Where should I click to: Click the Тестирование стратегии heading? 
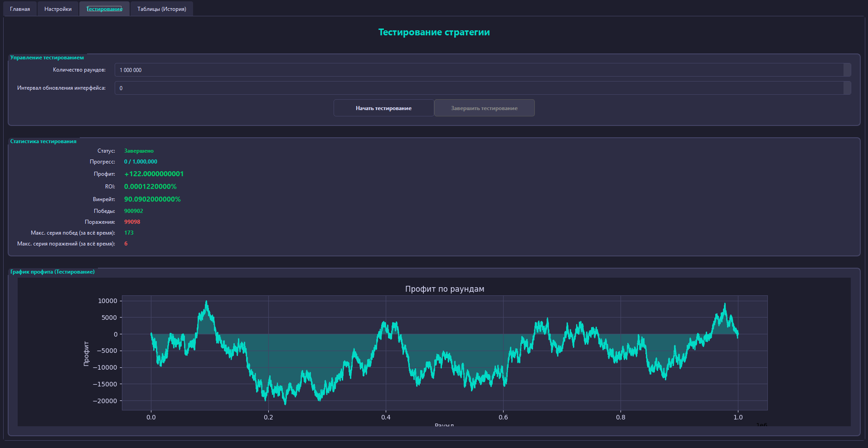click(434, 32)
